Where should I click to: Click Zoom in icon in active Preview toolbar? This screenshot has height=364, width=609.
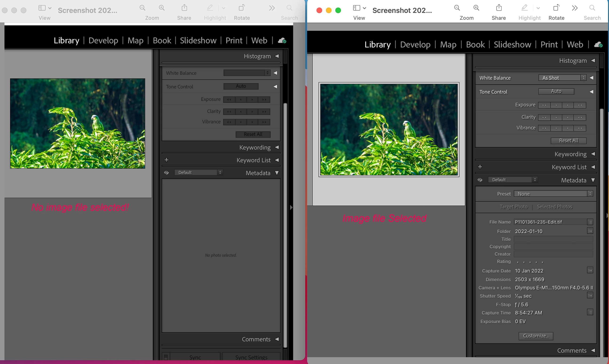tap(476, 8)
